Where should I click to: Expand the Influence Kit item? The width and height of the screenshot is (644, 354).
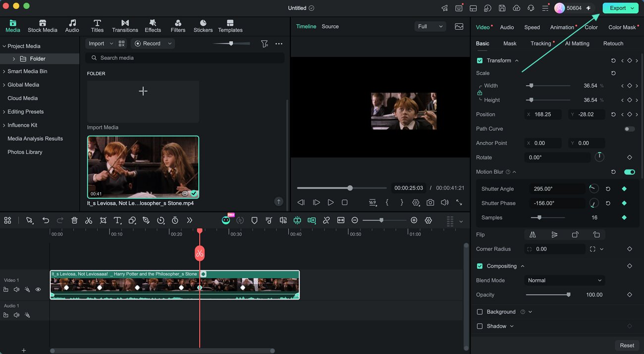[4, 125]
